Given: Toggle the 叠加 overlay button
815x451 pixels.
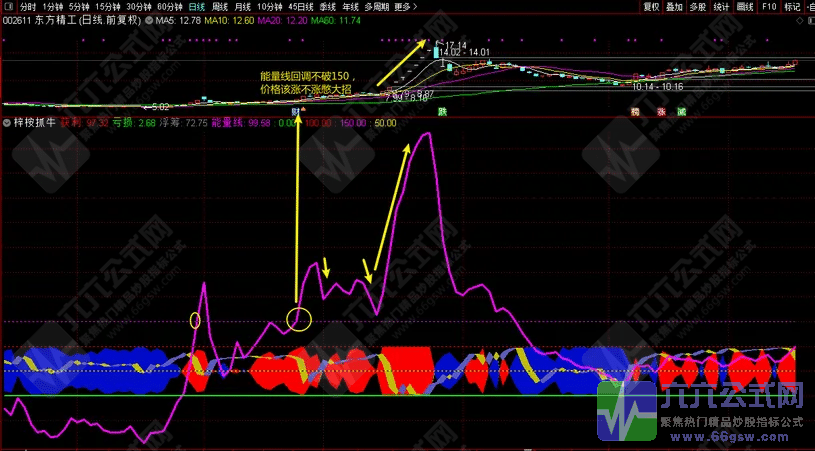Looking at the screenshot, I should coord(675,6).
